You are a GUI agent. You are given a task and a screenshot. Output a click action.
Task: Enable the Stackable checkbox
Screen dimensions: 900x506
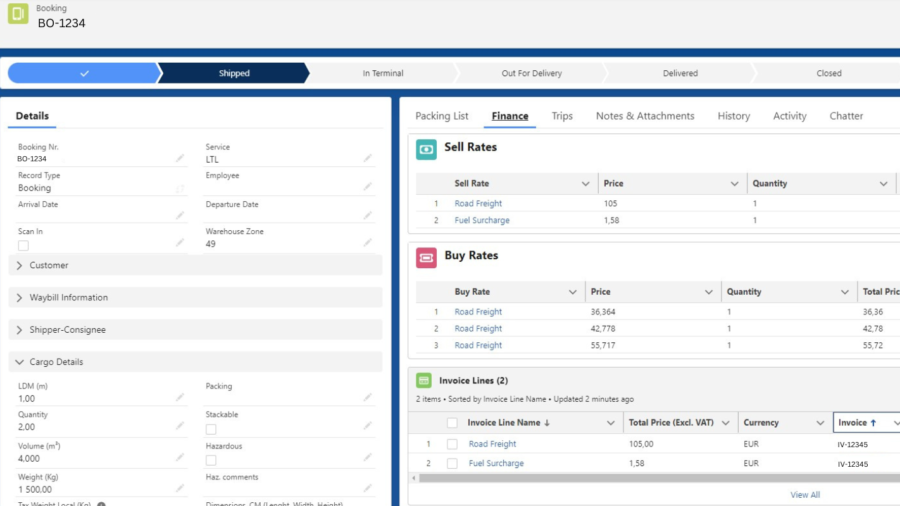point(211,428)
